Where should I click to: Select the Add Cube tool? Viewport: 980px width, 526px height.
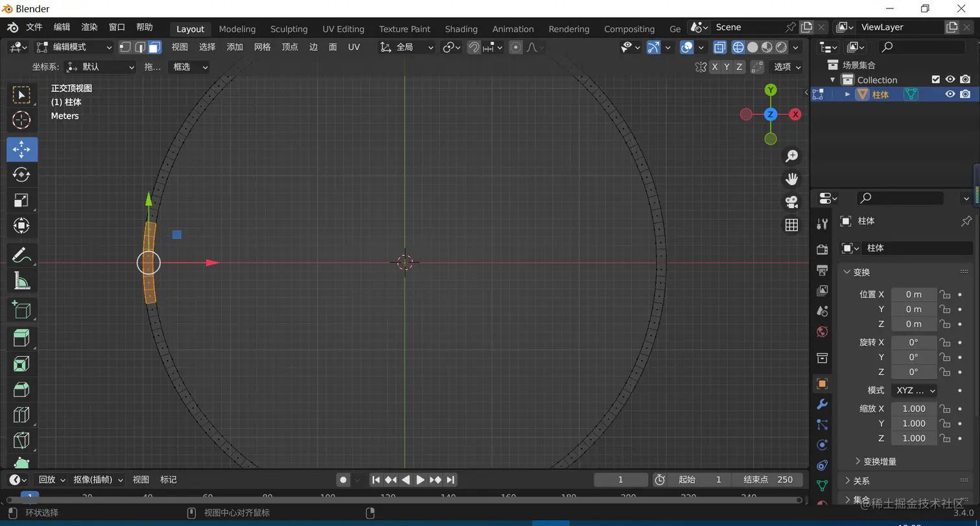click(x=21, y=310)
